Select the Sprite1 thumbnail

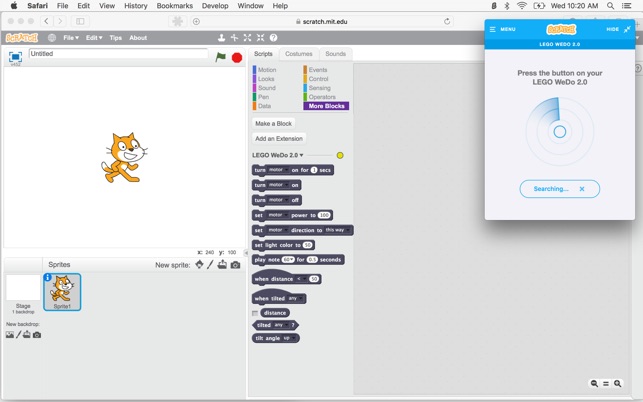[x=62, y=292]
